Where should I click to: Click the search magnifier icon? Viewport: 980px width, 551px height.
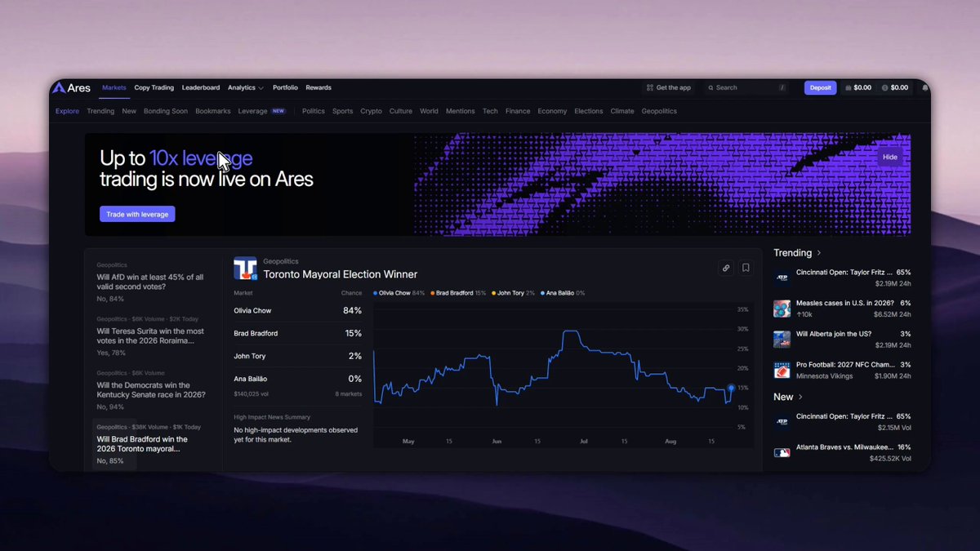pyautogui.click(x=710, y=88)
